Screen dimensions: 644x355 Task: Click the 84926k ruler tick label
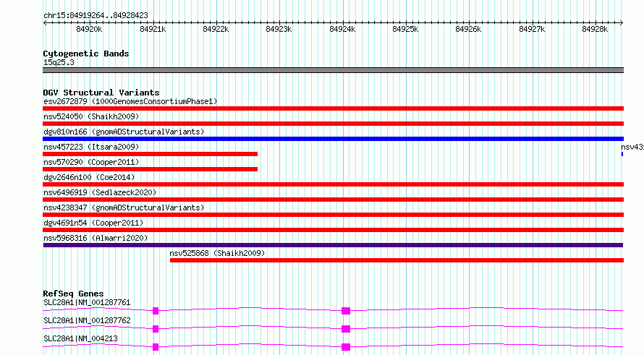[x=469, y=29]
